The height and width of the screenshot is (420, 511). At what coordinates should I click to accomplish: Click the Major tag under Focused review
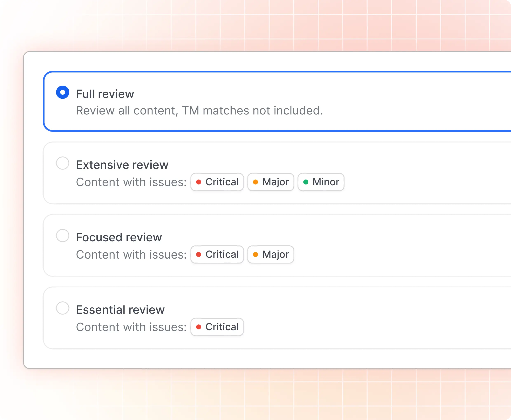tap(271, 254)
